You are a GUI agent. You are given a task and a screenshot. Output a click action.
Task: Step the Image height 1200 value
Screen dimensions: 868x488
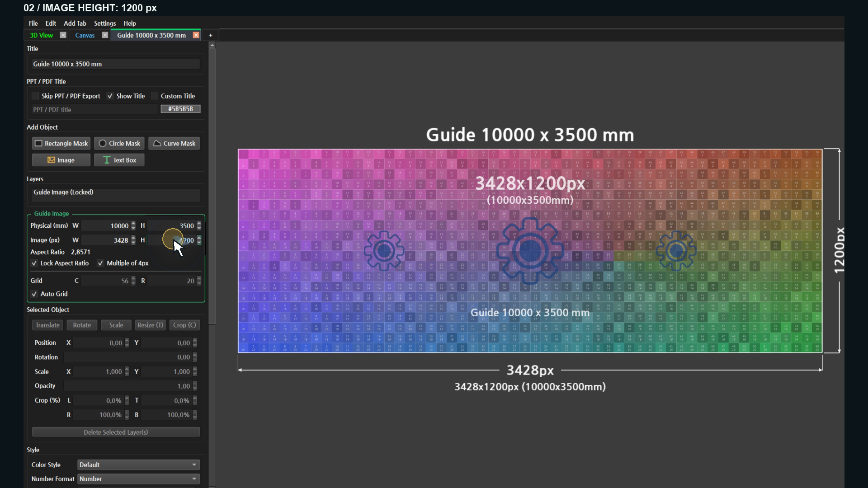(199, 240)
